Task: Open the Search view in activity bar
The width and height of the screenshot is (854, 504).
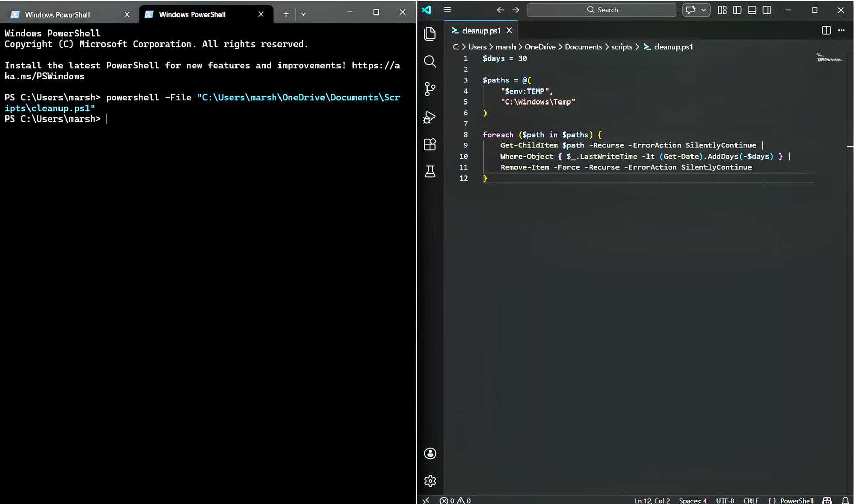Action: pyautogui.click(x=430, y=62)
